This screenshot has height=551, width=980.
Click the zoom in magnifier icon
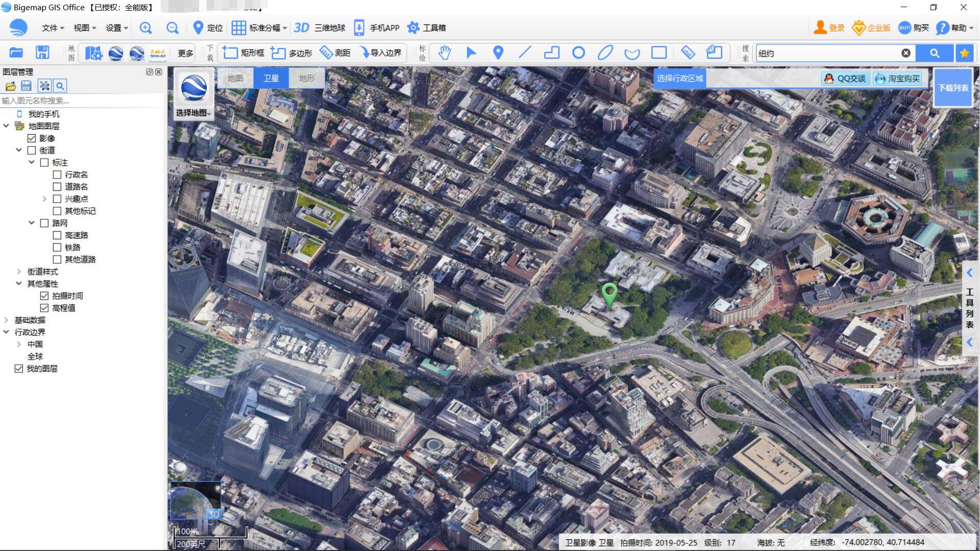tap(145, 28)
